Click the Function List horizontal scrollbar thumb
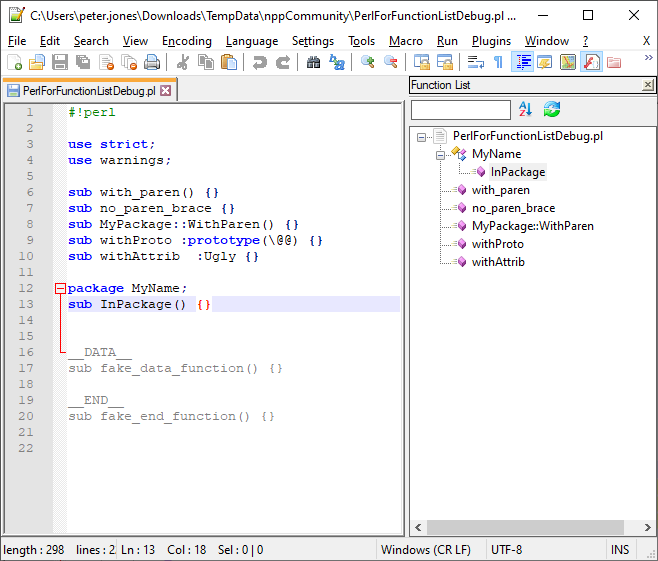658x561 pixels. [x=525, y=527]
